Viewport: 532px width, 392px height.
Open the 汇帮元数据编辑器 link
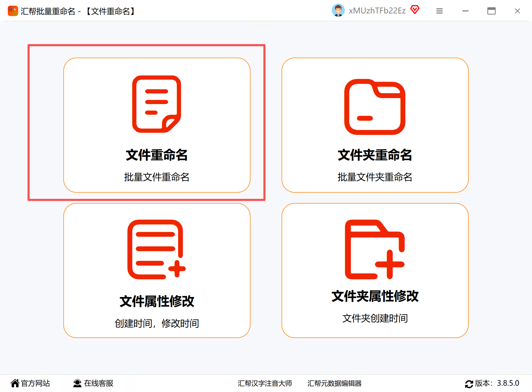334,383
